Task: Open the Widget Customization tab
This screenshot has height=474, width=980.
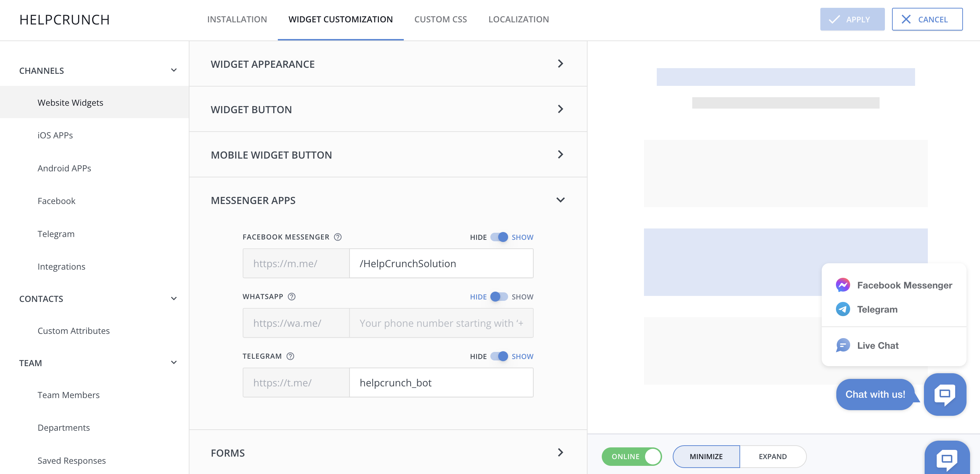Action: 341,20
